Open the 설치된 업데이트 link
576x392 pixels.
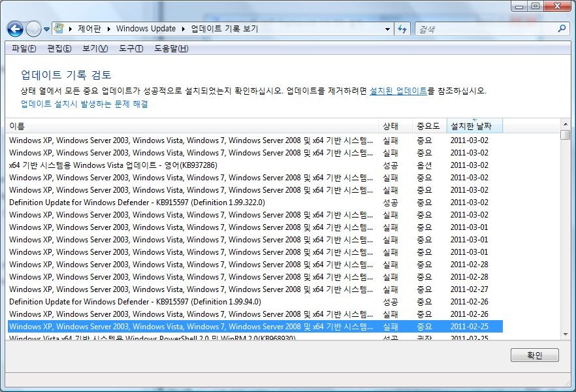point(398,91)
